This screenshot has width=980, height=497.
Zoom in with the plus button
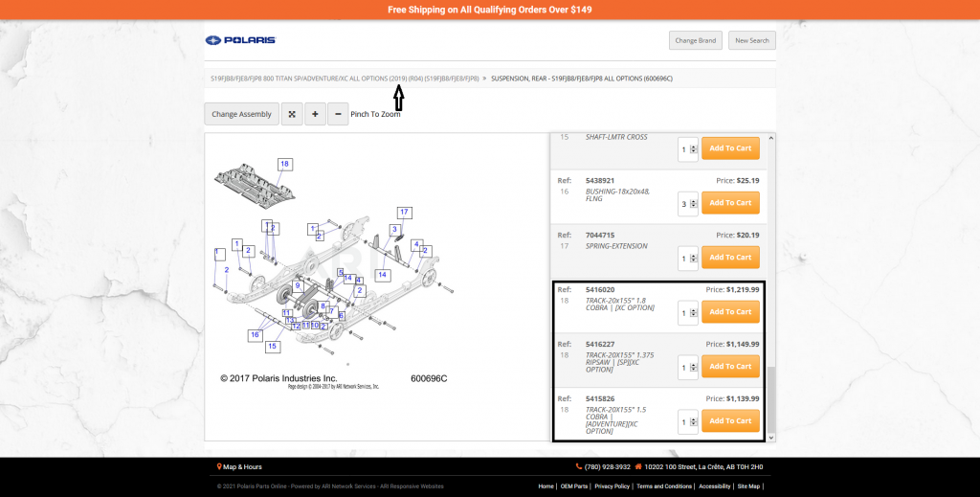click(x=315, y=114)
